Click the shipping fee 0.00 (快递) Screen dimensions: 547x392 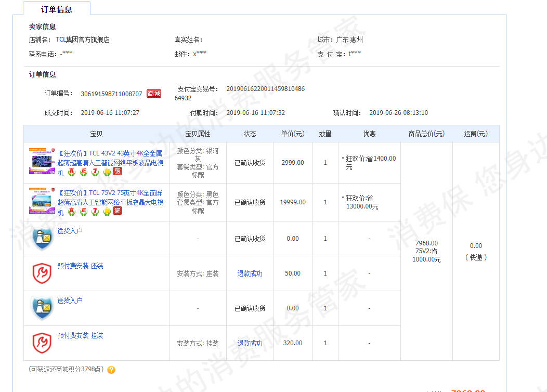click(x=476, y=252)
